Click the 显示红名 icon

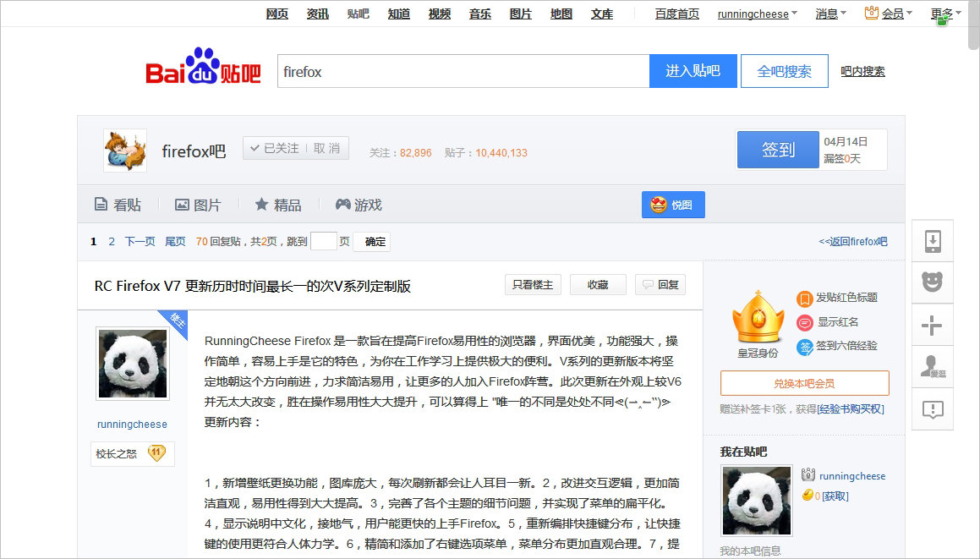pyautogui.click(x=804, y=323)
